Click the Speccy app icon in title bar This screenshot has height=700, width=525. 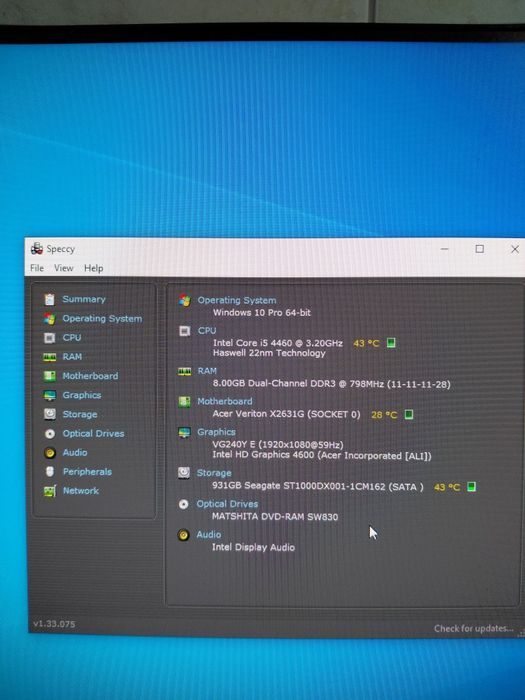pyautogui.click(x=37, y=249)
